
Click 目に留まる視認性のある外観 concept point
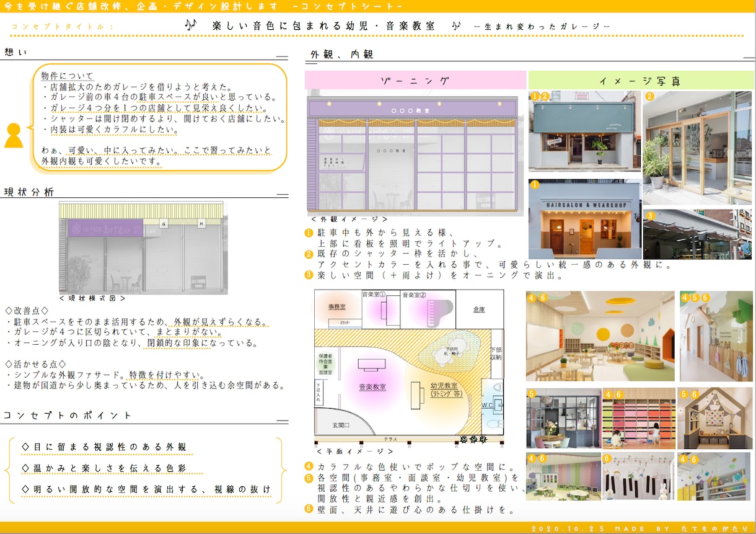[103, 447]
